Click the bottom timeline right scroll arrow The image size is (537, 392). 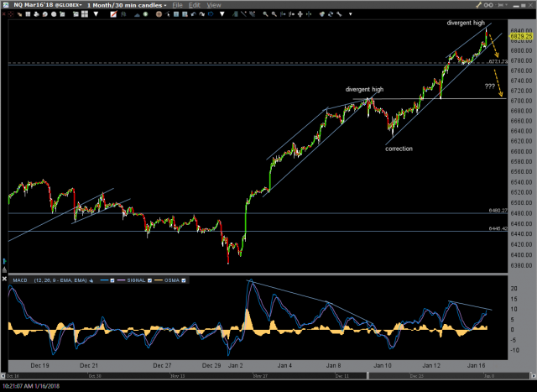534,375
